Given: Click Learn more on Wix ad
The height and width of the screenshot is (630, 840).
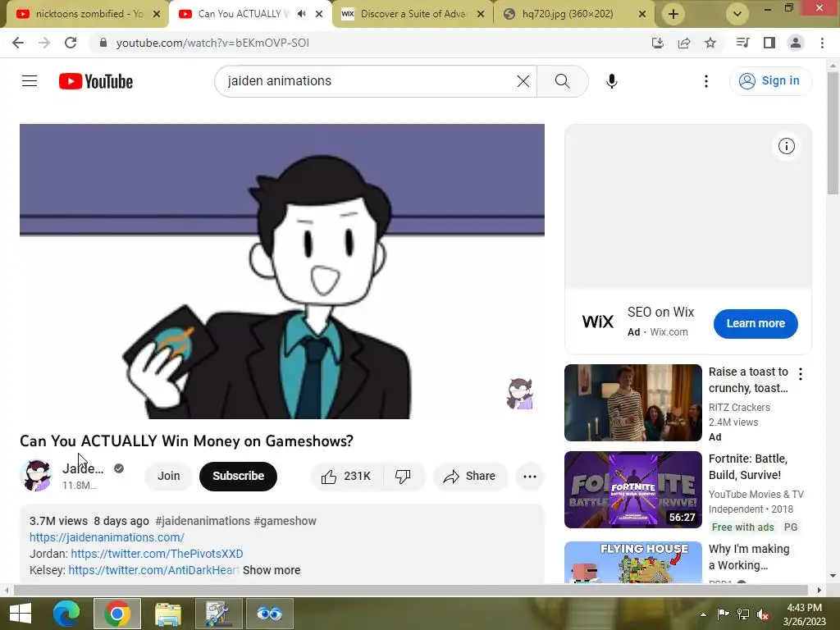Looking at the screenshot, I should 756,323.
